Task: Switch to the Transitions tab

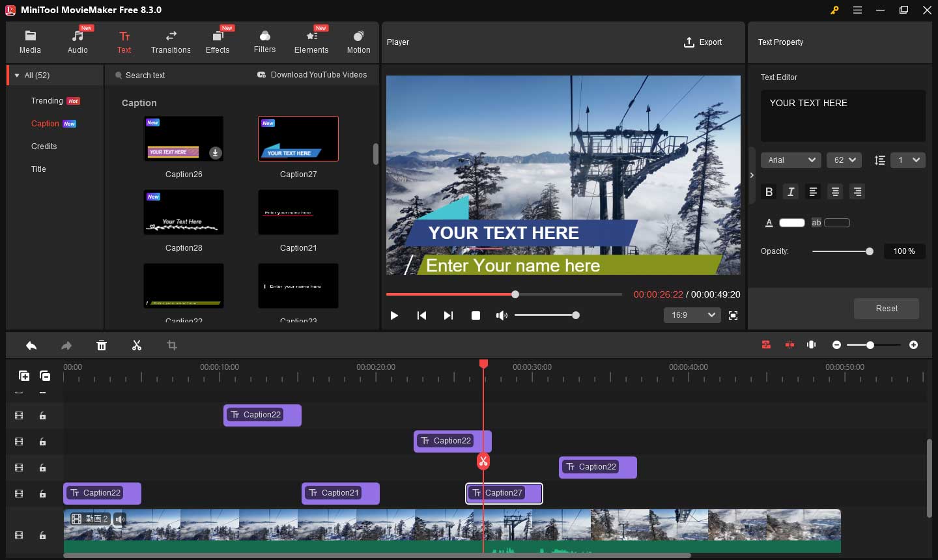Action: [171, 42]
